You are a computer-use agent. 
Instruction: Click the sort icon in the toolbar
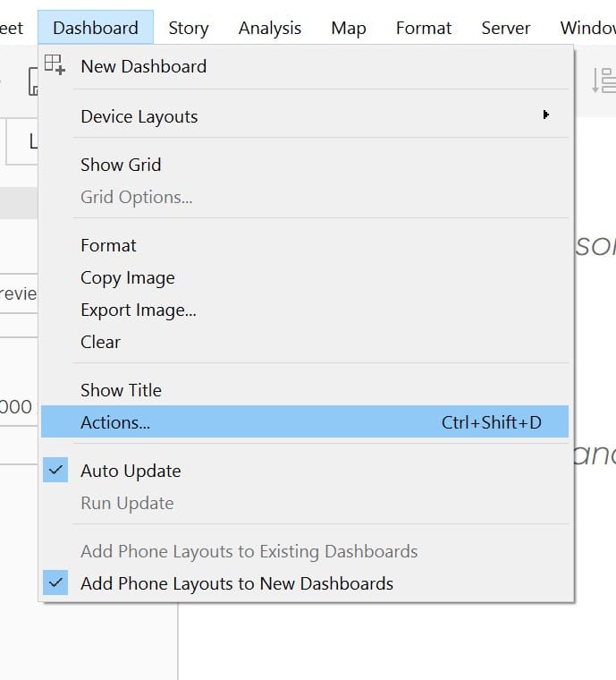(603, 81)
